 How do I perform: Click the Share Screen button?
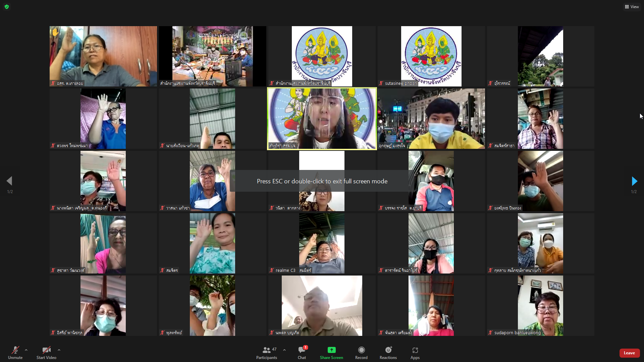[x=331, y=353]
